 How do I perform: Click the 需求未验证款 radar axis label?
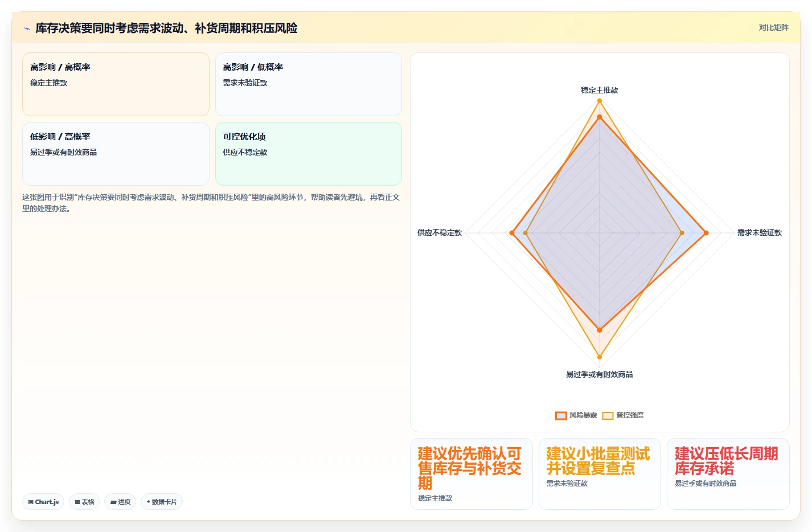coord(760,232)
